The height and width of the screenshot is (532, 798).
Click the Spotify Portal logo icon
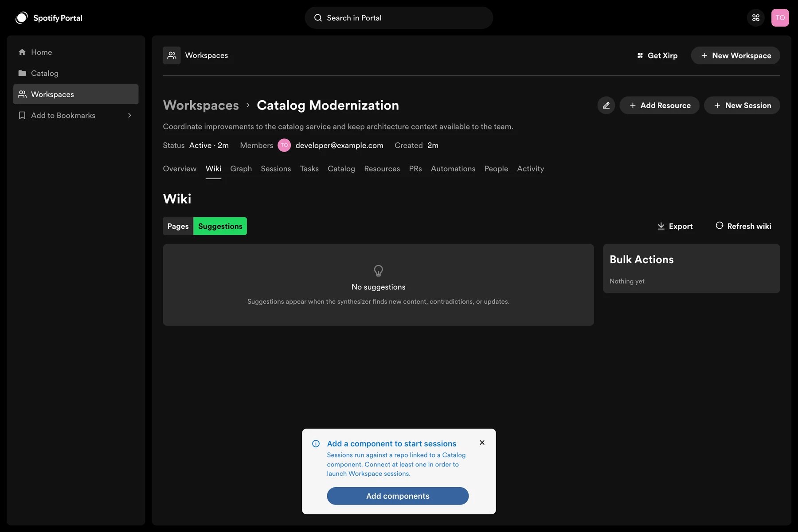coord(21,18)
